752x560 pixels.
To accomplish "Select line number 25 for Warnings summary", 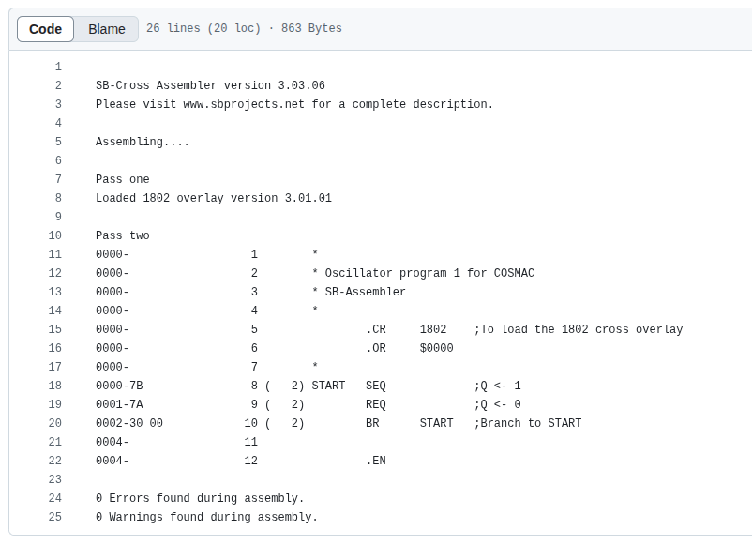I will pos(55,517).
